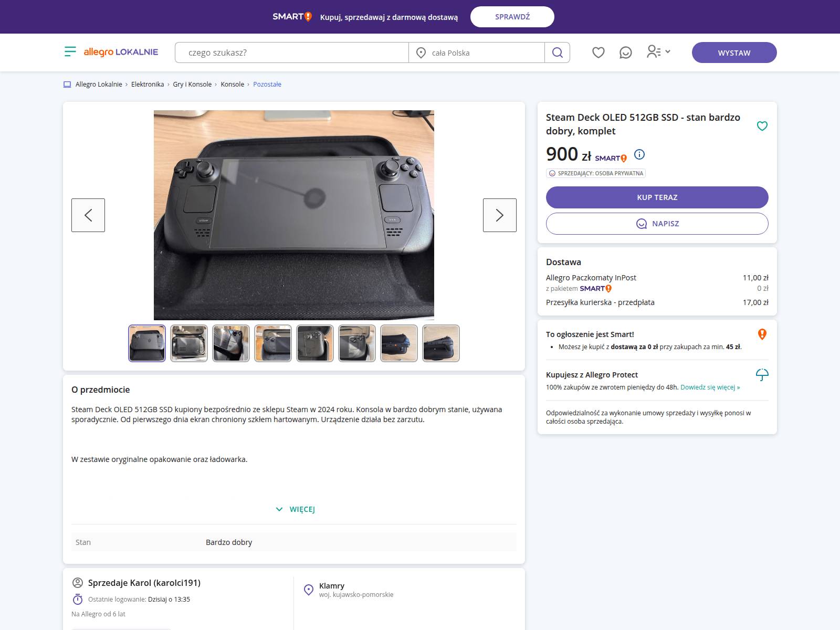Click 'To ogłoszenie jest Smart!' heading
The image size is (840, 630).
point(590,334)
